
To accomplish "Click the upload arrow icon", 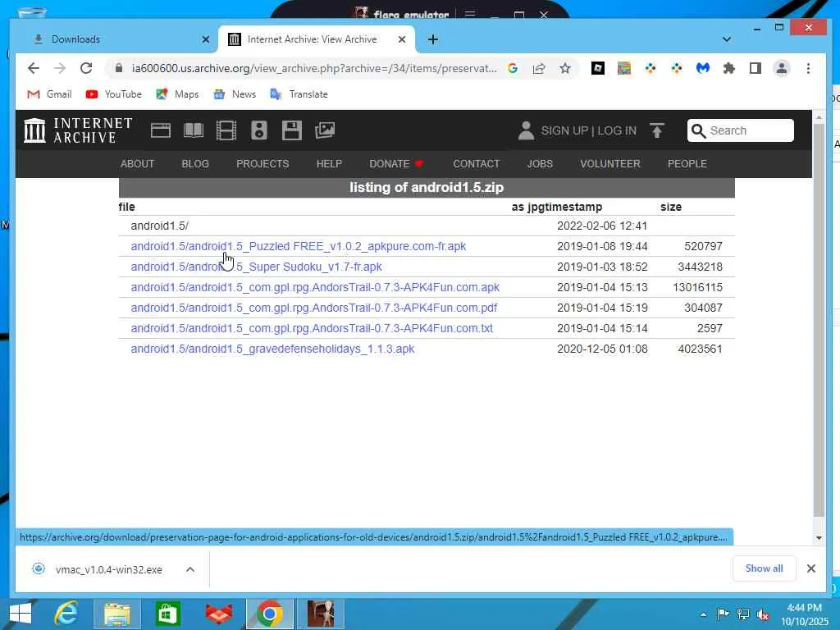I will 657,130.
